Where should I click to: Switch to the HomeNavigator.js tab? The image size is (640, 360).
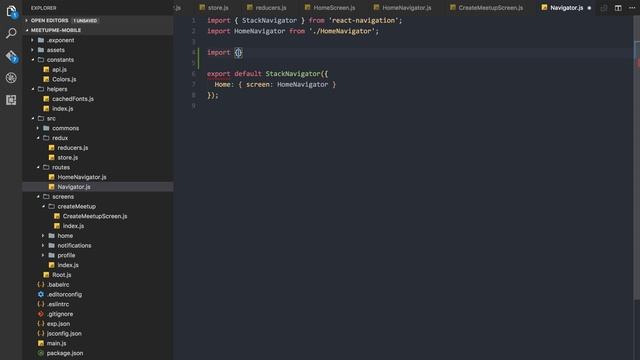point(403,8)
